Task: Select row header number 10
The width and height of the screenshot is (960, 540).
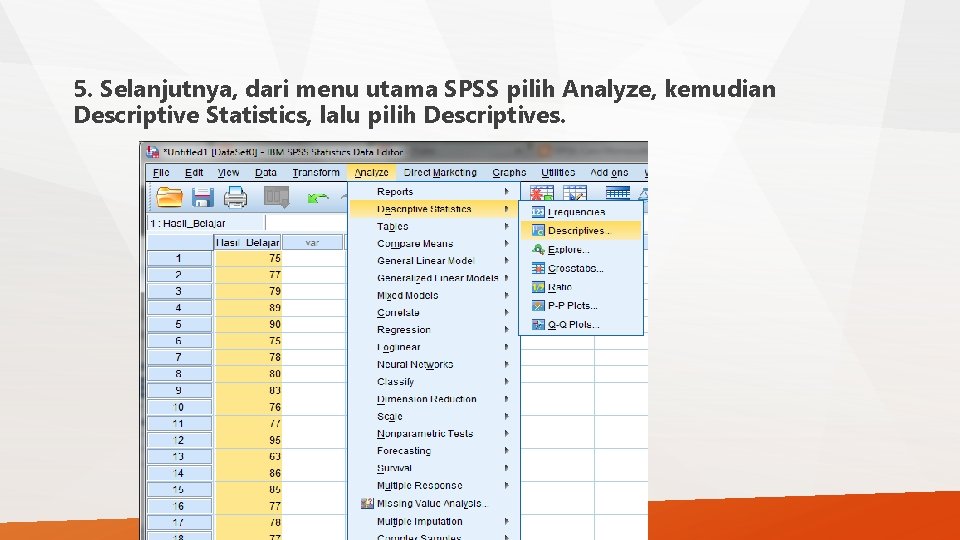Action: pos(179,407)
